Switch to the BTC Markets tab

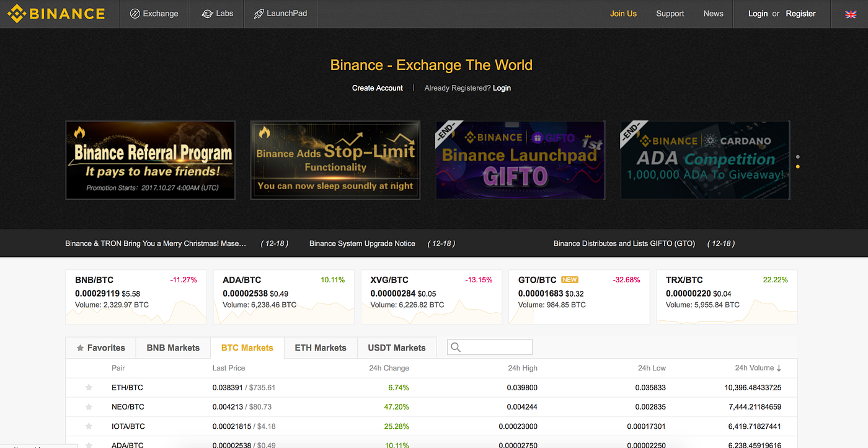tap(247, 348)
